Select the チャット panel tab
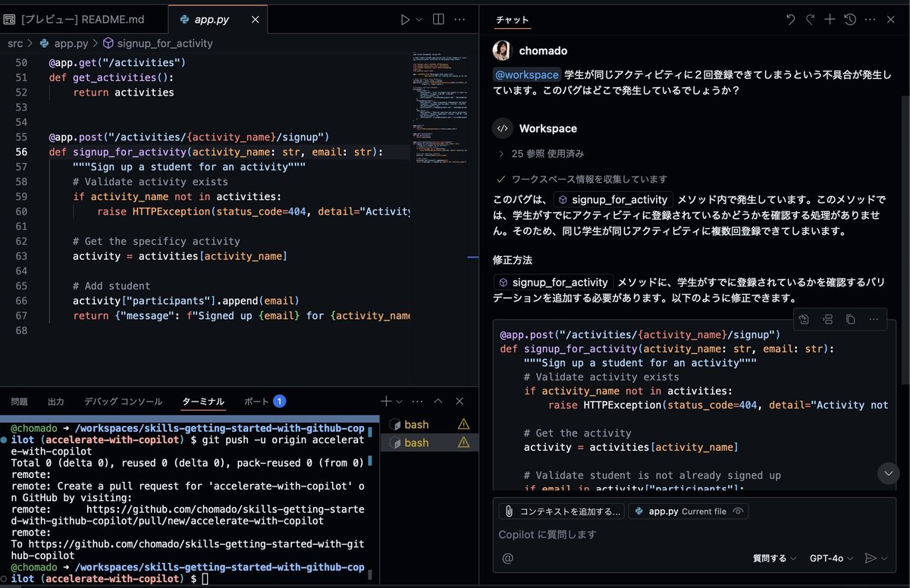 [x=512, y=20]
